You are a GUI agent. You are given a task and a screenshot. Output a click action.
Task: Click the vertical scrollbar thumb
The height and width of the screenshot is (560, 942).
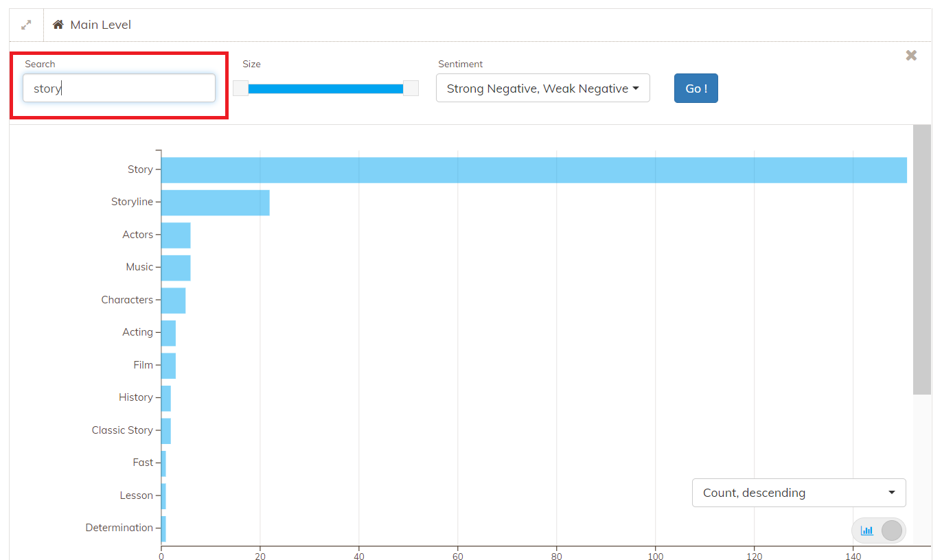(922, 259)
